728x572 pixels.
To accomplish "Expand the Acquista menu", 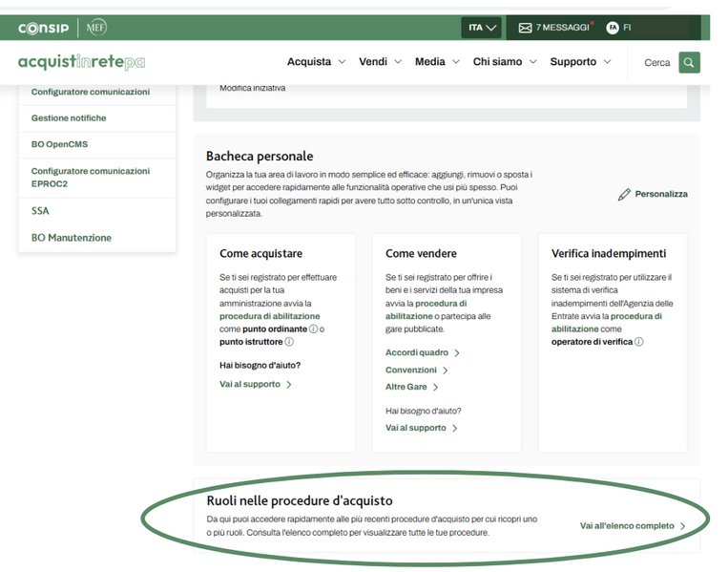I will (316, 62).
